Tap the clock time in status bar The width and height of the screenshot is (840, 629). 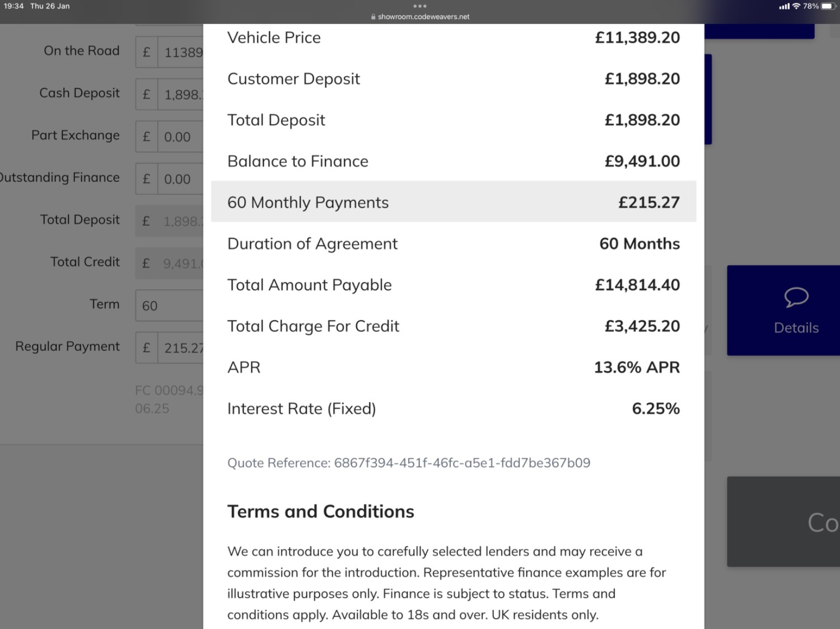[x=14, y=6]
